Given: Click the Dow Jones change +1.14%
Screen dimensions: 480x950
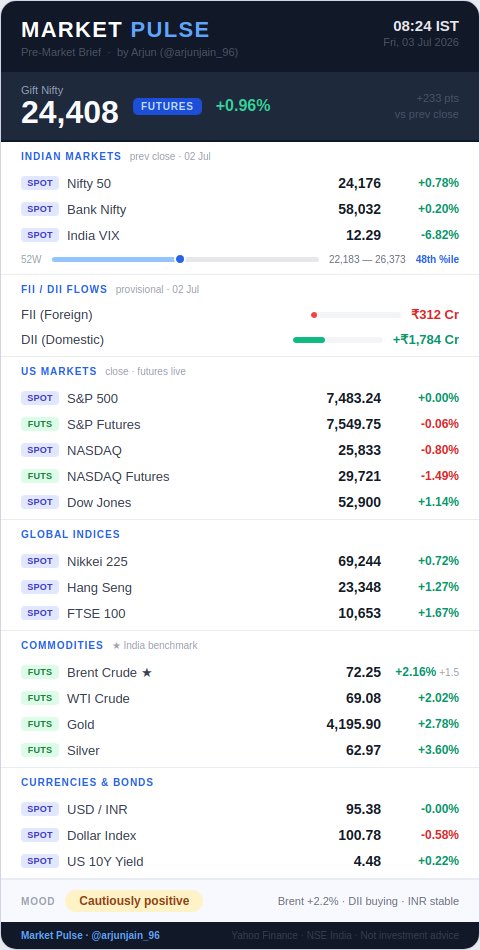Looking at the screenshot, I should 438,502.
